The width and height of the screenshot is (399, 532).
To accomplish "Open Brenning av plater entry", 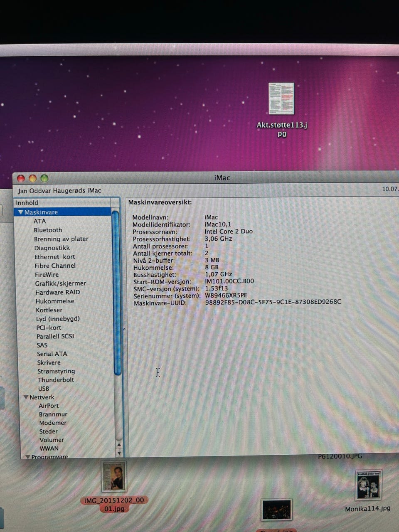I will [61, 239].
